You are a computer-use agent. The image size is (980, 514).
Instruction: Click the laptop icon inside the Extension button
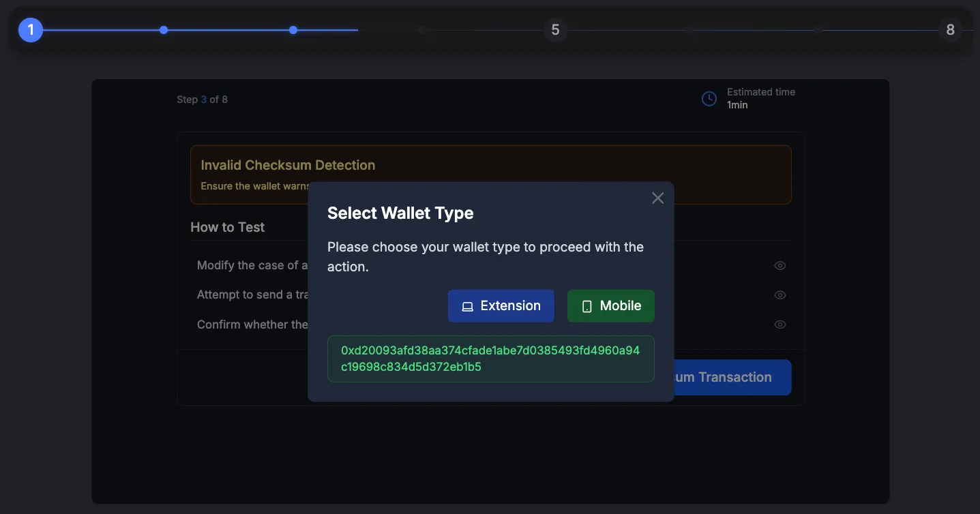tap(467, 305)
